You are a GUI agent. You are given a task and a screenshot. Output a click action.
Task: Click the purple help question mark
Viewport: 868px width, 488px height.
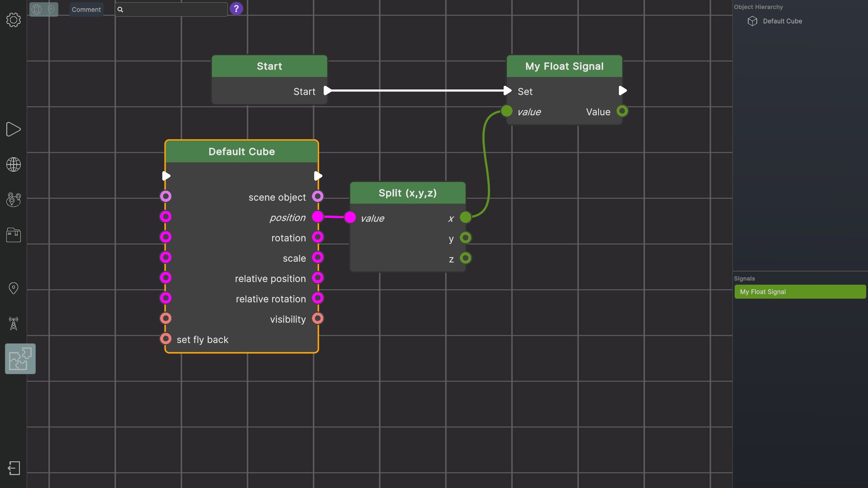(x=236, y=9)
